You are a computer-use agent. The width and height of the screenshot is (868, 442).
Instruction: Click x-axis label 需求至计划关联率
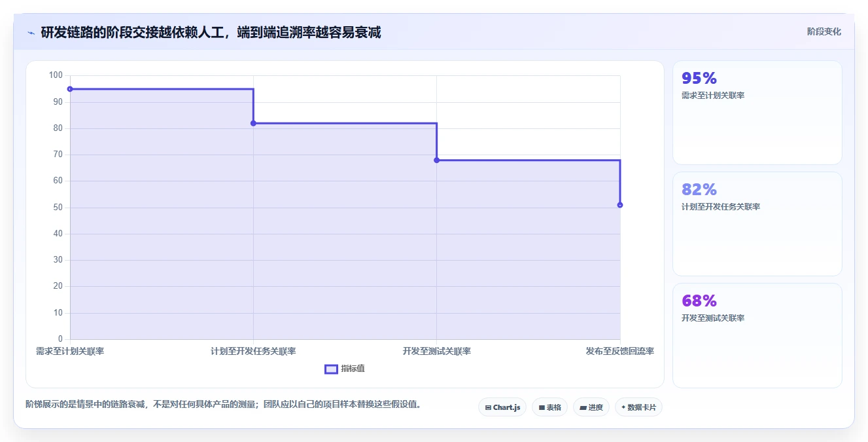pos(70,351)
